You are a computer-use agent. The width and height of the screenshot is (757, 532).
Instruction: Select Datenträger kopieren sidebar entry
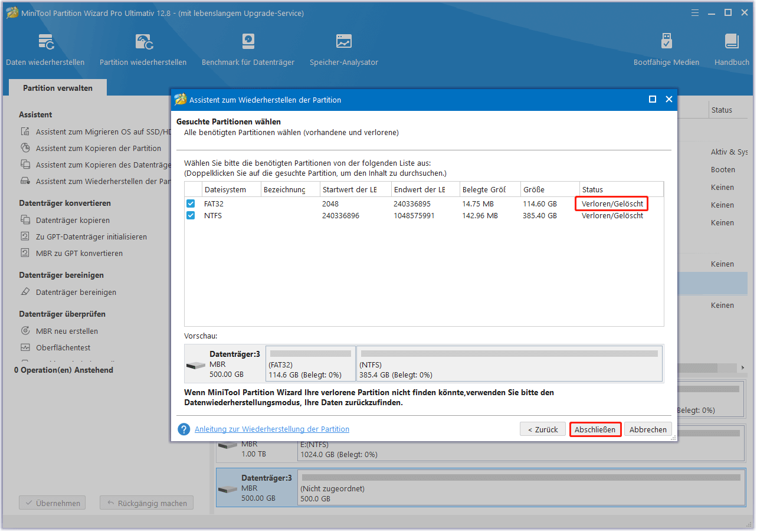(x=73, y=221)
